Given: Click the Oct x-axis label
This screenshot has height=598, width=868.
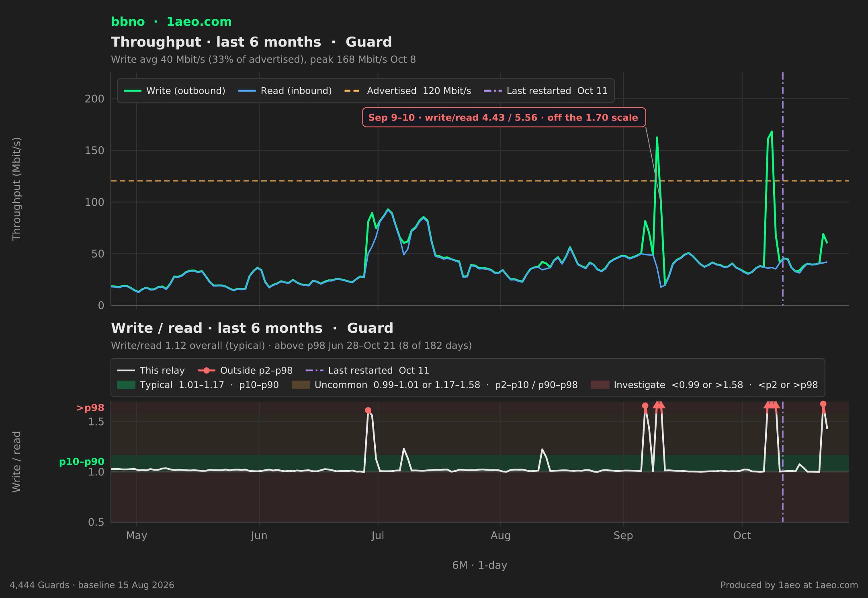Looking at the screenshot, I should pyautogui.click(x=742, y=536).
